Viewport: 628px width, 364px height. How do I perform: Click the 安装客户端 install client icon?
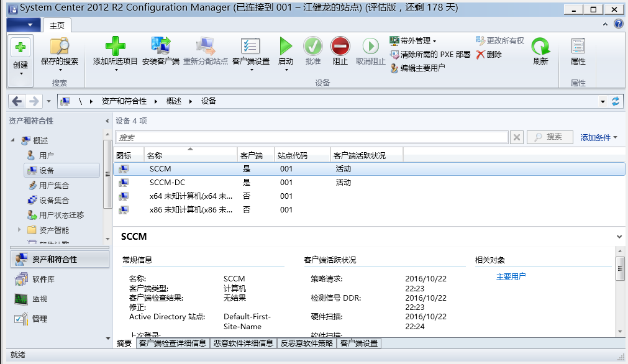(x=161, y=46)
